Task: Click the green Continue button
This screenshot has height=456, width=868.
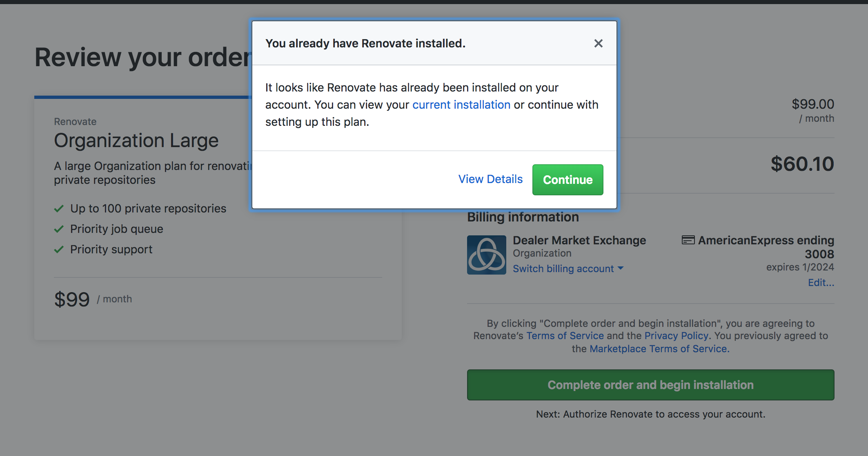Action: [568, 180]
